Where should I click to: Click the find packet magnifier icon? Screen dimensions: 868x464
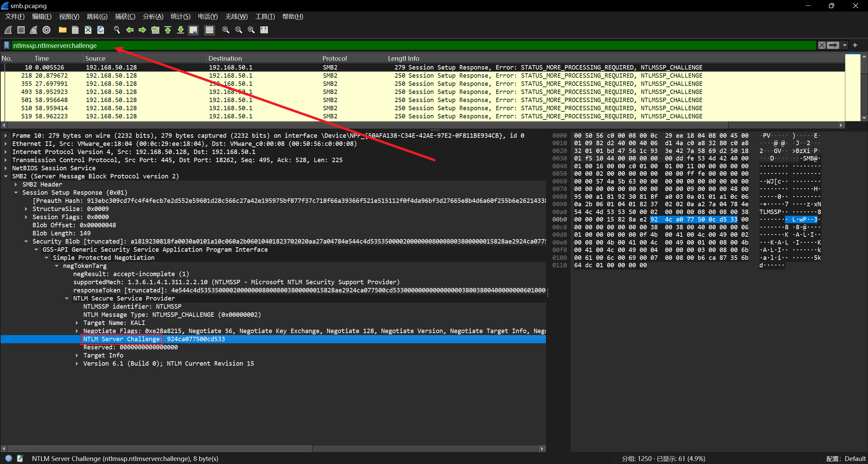(x=117, y=30)
